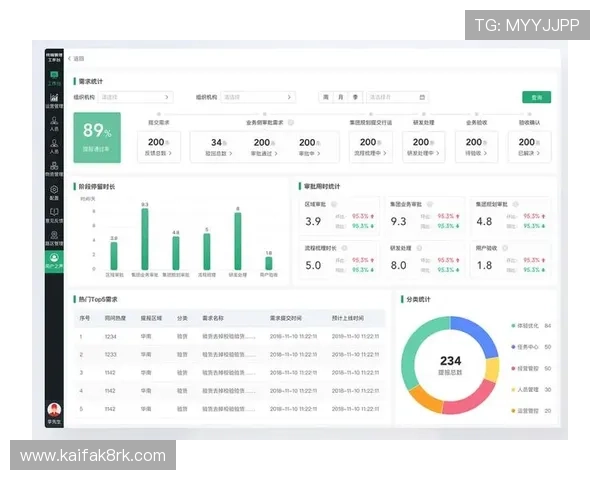Click the 区域审批 3.9 statistic card
Viewport: 600px width, 480px height.
pyautogui.click(x=339, y=216)
